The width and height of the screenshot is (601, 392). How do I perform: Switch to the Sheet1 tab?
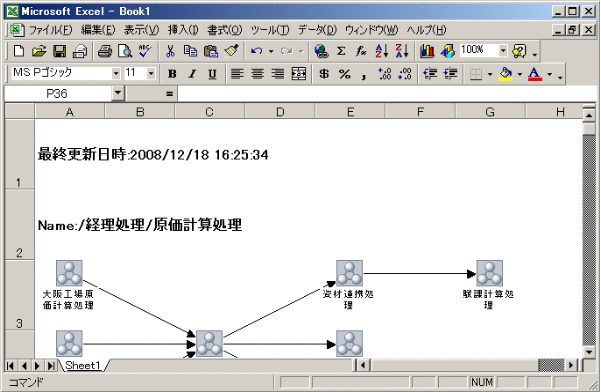pos(82,365)
